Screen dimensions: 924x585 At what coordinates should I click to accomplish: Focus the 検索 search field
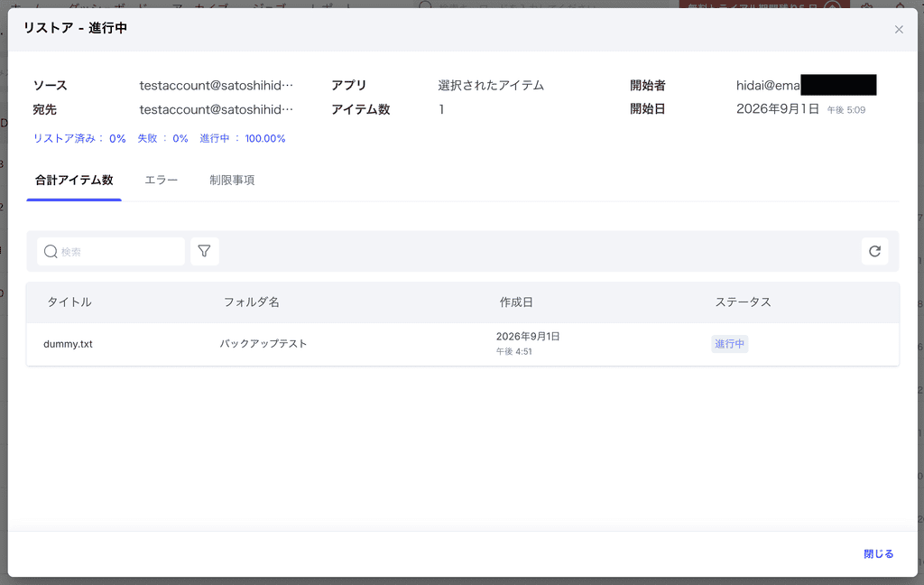point(111,252)
